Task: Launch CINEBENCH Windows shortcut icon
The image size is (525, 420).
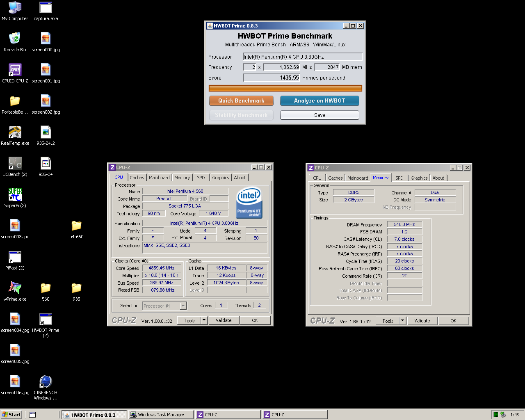Action: pyautogui.click(x=46, y=388)
